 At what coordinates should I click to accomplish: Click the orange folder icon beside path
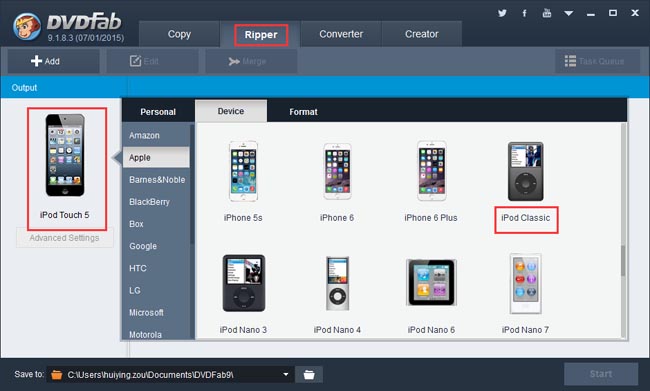point(57,375)
